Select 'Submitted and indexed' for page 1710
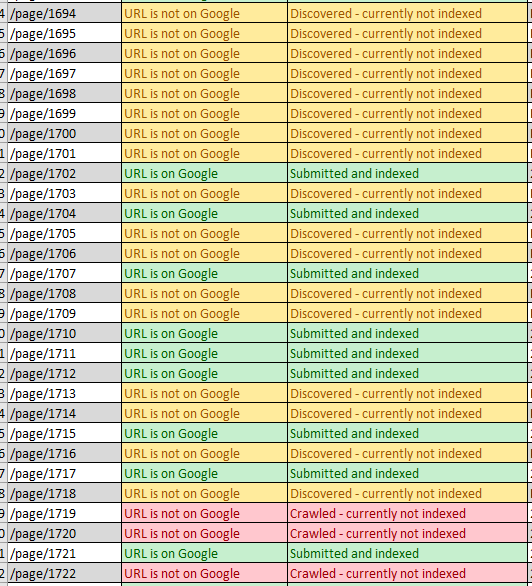 click(x=354, y=333)
